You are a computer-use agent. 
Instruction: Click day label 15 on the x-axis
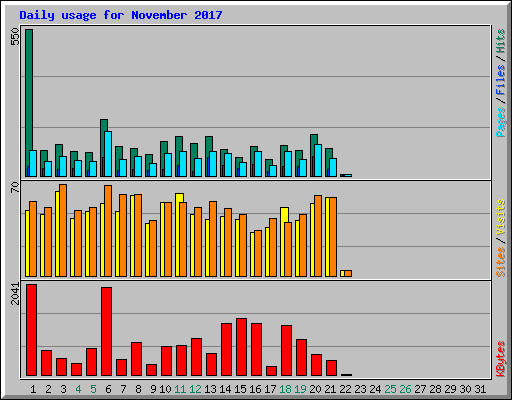240,389
